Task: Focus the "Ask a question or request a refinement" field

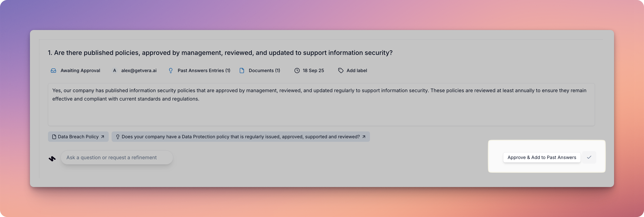Action: click(116, 158)
